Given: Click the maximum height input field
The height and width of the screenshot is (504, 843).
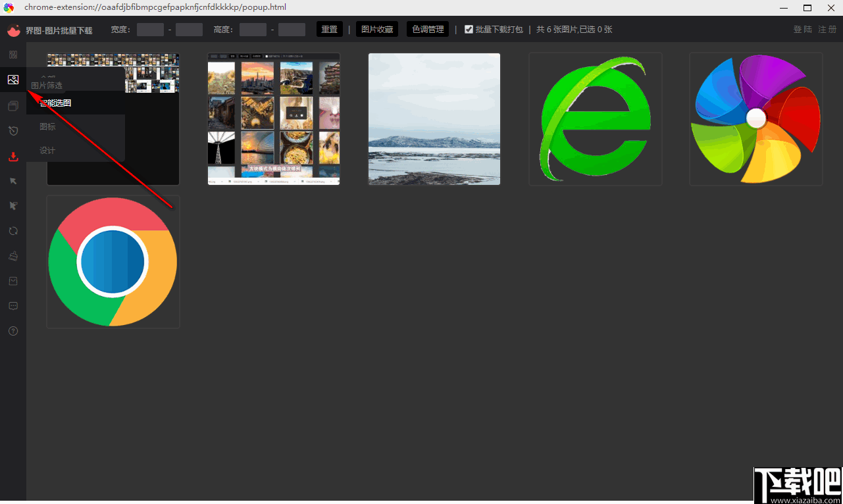Looking at the screenshot, I should pos(292,30).
